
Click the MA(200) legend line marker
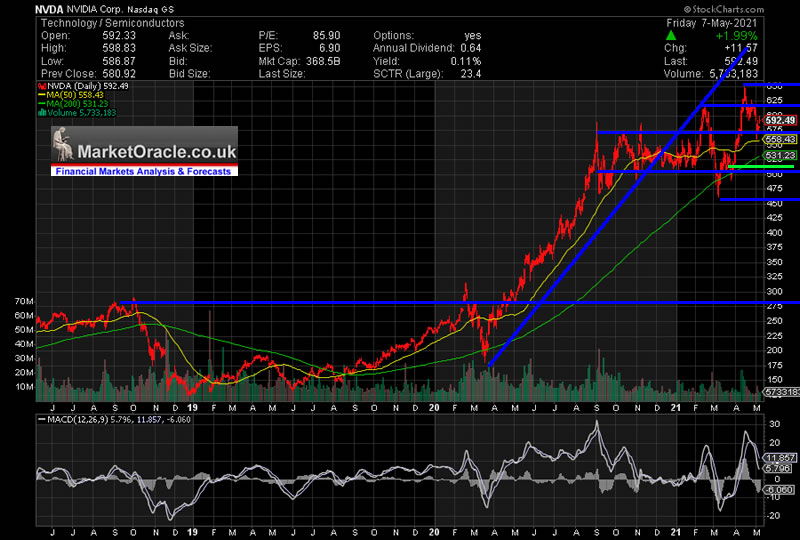coord(39,103)
